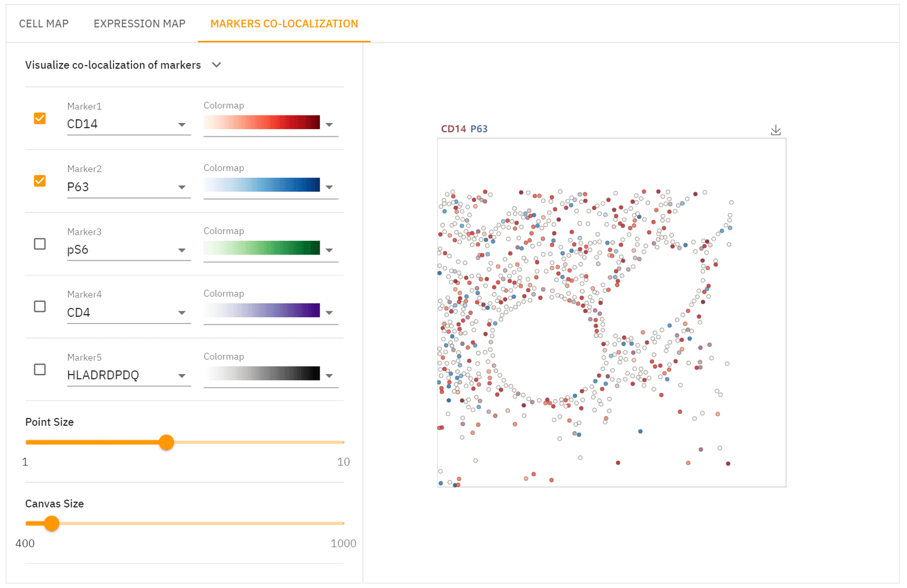Select the Markers Co-localization tab
This screenshot has width=907, height=588.
point(284,24)
